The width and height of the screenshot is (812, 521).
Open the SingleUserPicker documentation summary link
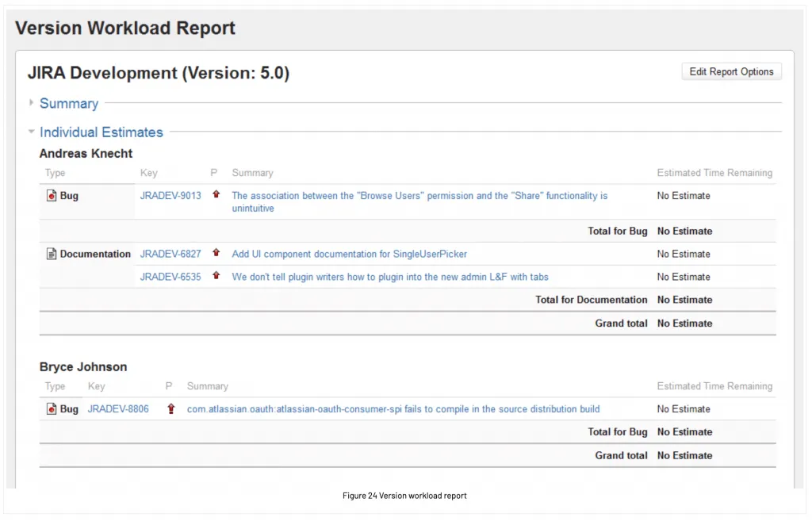[x=349, y=254]
